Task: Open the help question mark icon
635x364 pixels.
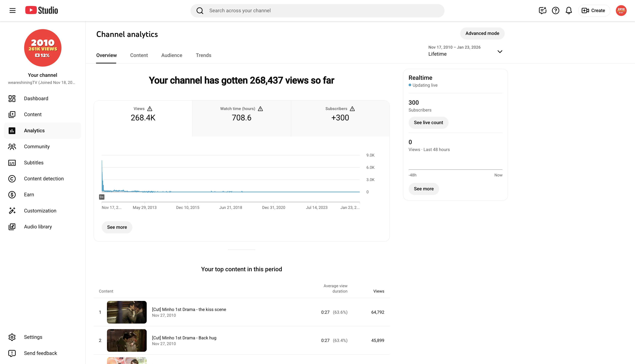Action: 555,11
